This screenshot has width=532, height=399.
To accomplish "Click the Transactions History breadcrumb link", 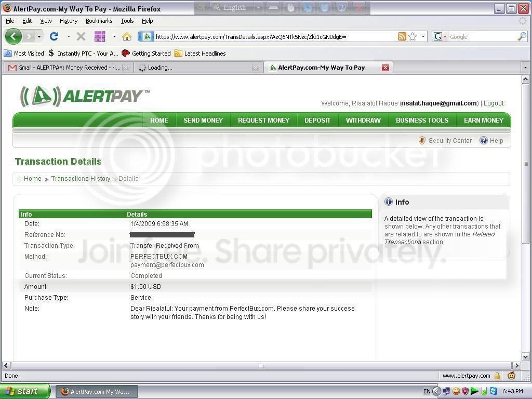I will click(81, 179).
